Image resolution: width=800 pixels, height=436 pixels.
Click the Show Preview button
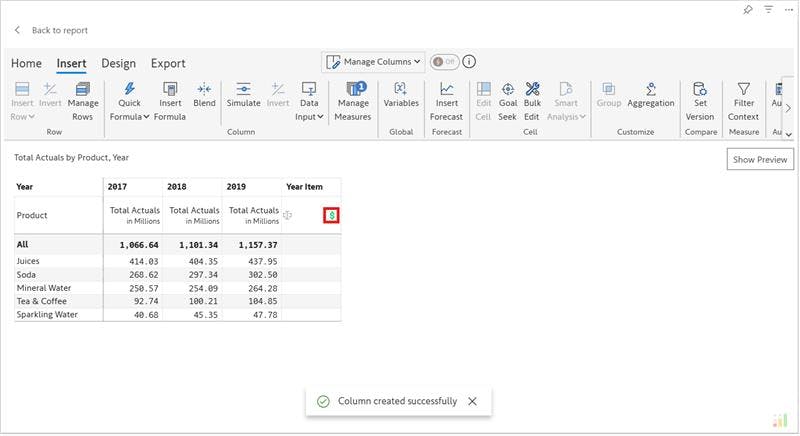pos(760,160)
